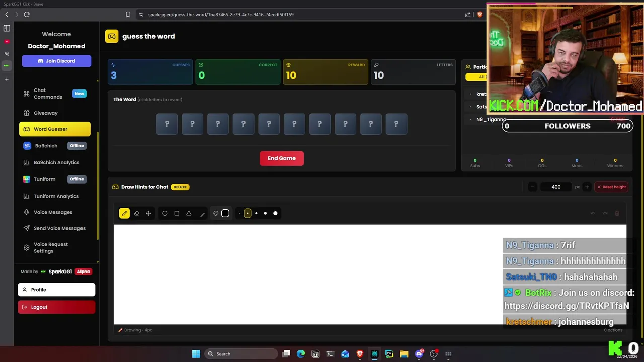This screenshot has height=362, width=644.
Task: Undo the last drawing action
Action: pos(593,213)
